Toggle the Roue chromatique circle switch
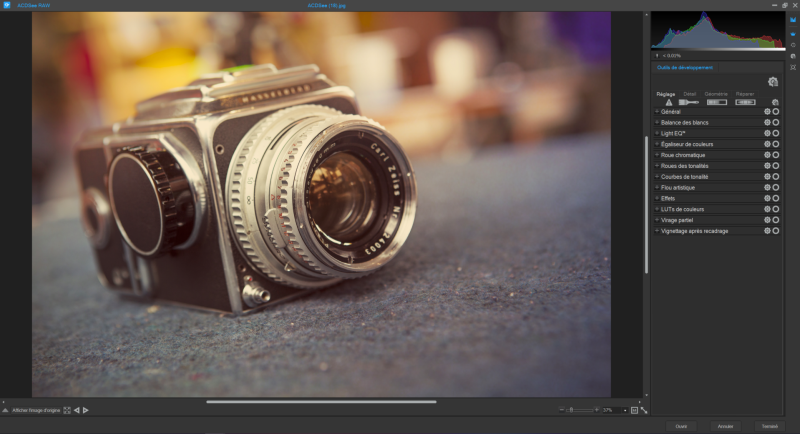800x434 pixels. (776, 155)
